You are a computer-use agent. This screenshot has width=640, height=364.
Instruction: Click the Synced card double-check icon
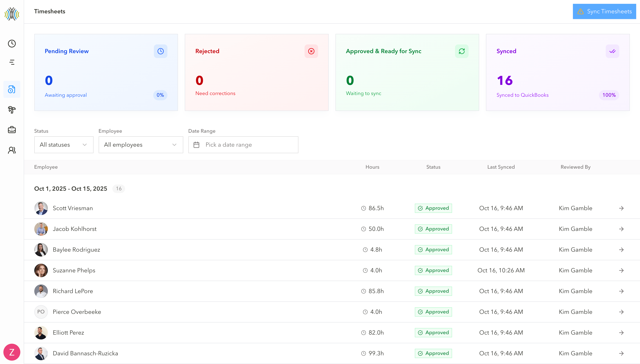point(612,51)
